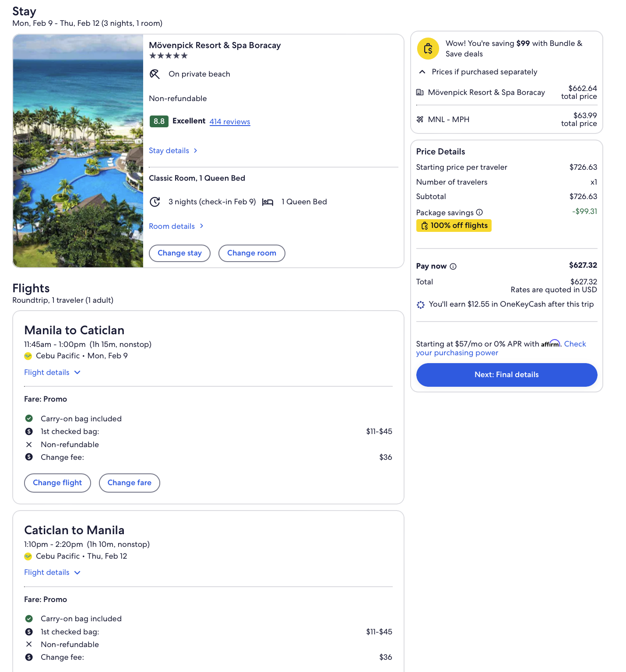Proceed with Next: Final details button
626x672 pixels.
506,375
